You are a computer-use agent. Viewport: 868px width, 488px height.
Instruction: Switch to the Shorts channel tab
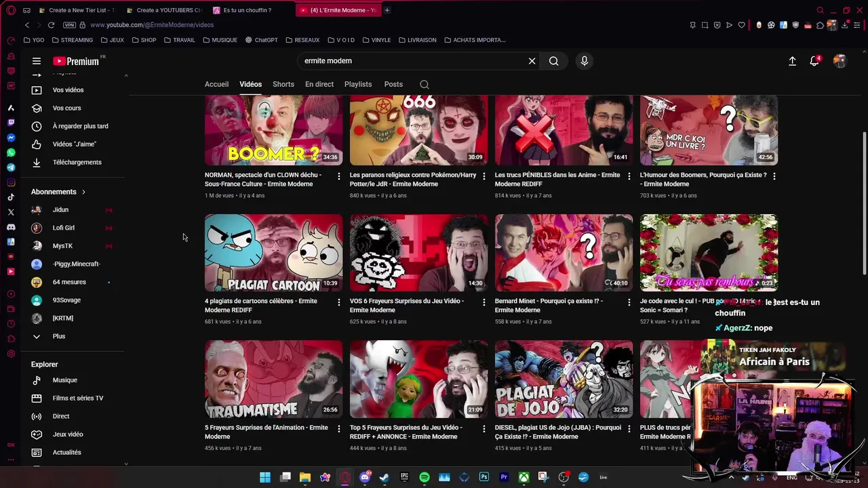click(283, 85)
